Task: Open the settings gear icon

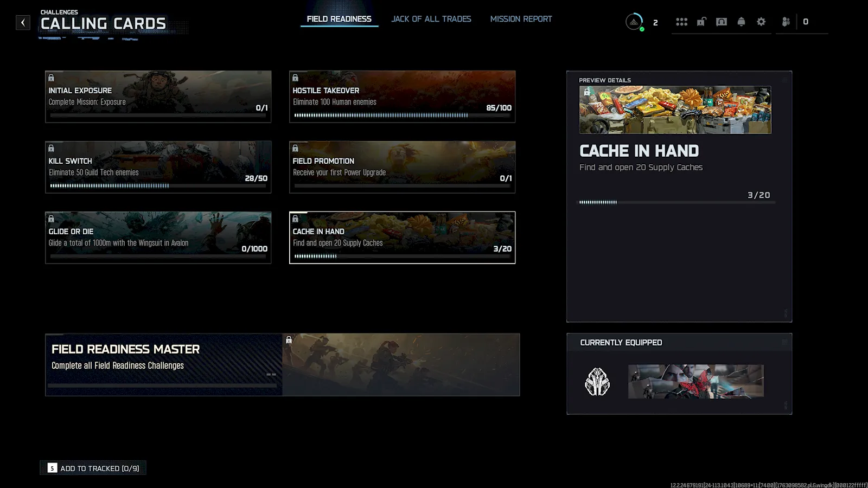Action: pyautogui.click(x=761, y=22)
